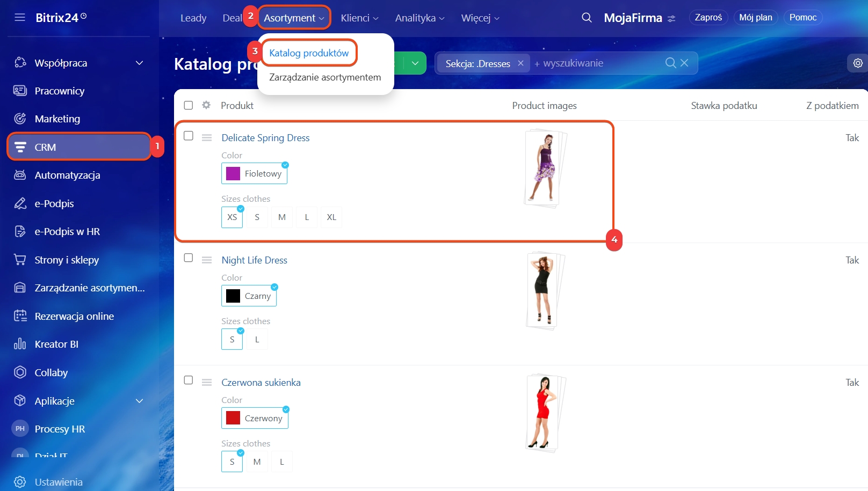This screenshot has width=868, height=491.
Task: Open Rezerwacja online from sidebar
Action: tap(74, 316)
